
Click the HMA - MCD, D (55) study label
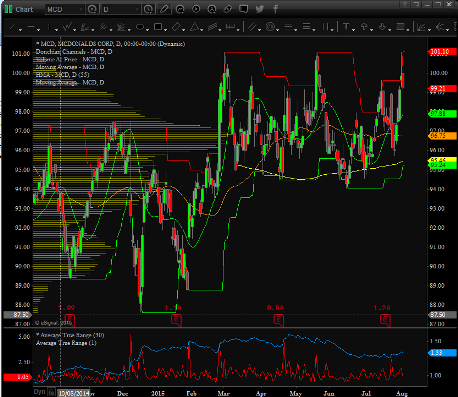coord(62,74)
